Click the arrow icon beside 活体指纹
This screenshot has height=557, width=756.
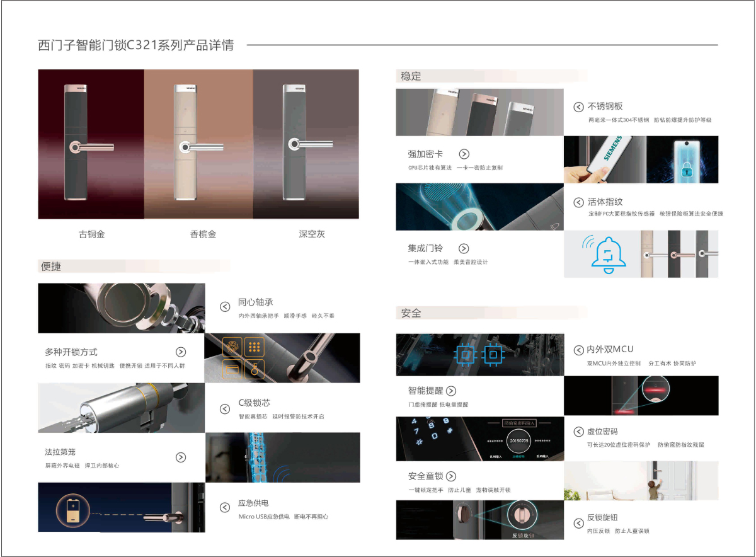578,202
